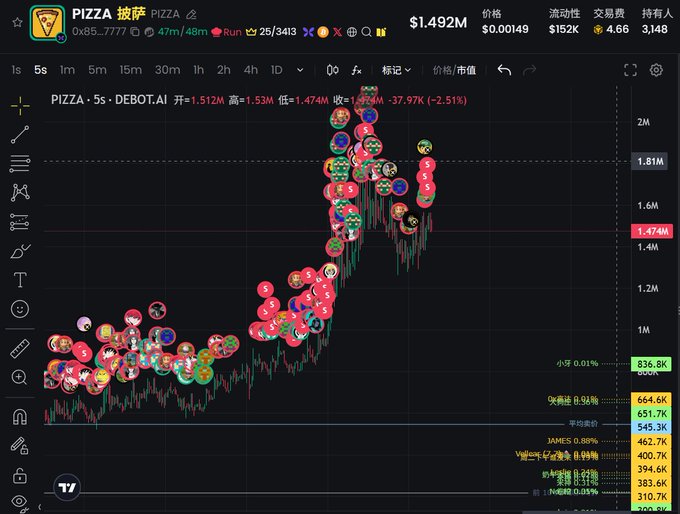680x514 pixels.
Task: Select the projection forecasting tool
Action: pos(20,222)
